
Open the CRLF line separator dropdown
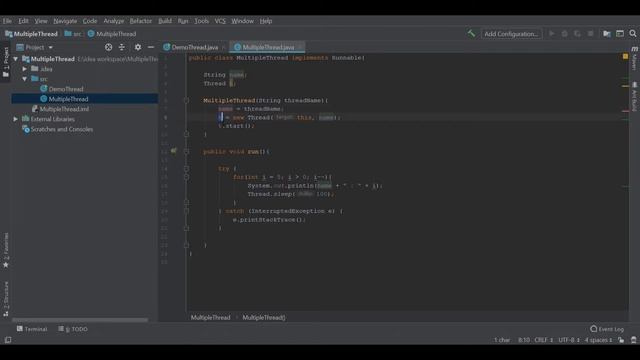[544, 340]
